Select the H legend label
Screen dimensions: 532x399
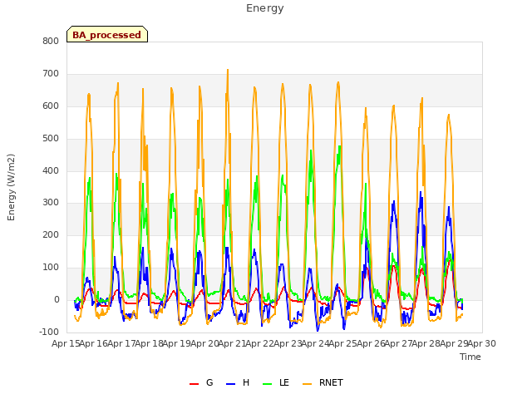[x=246, y=382]
